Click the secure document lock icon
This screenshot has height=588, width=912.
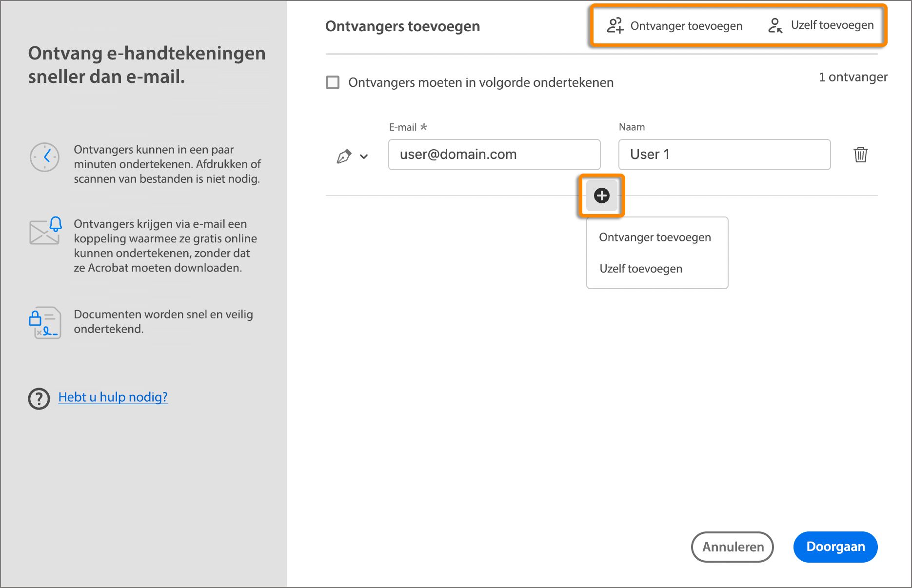pos(44,322)
